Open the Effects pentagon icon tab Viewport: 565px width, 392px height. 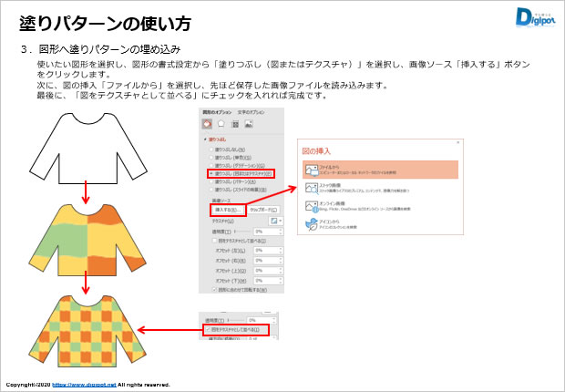pyautogui.click(x=221, y=124)
